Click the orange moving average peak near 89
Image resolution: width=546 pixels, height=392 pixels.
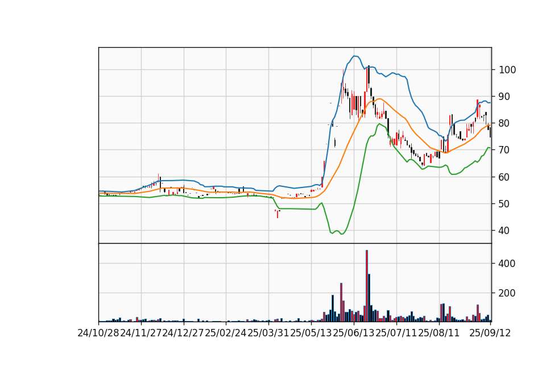click(x=379, y=99)
